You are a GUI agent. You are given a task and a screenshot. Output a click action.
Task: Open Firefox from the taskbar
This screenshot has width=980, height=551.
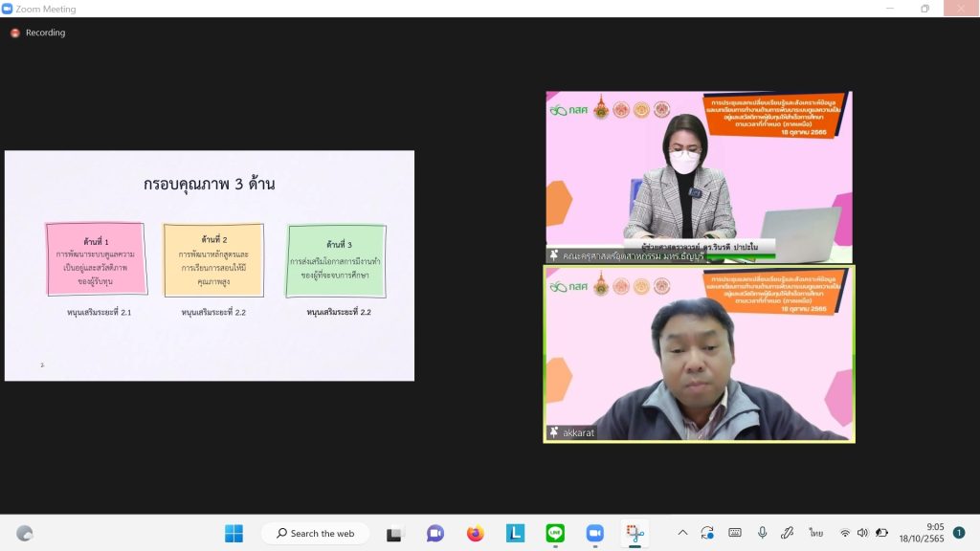pos(476,533)
